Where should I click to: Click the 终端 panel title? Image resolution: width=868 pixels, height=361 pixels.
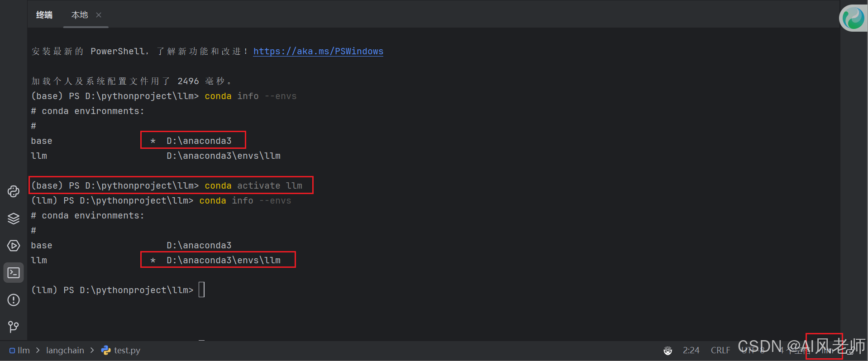pos(44,14)
